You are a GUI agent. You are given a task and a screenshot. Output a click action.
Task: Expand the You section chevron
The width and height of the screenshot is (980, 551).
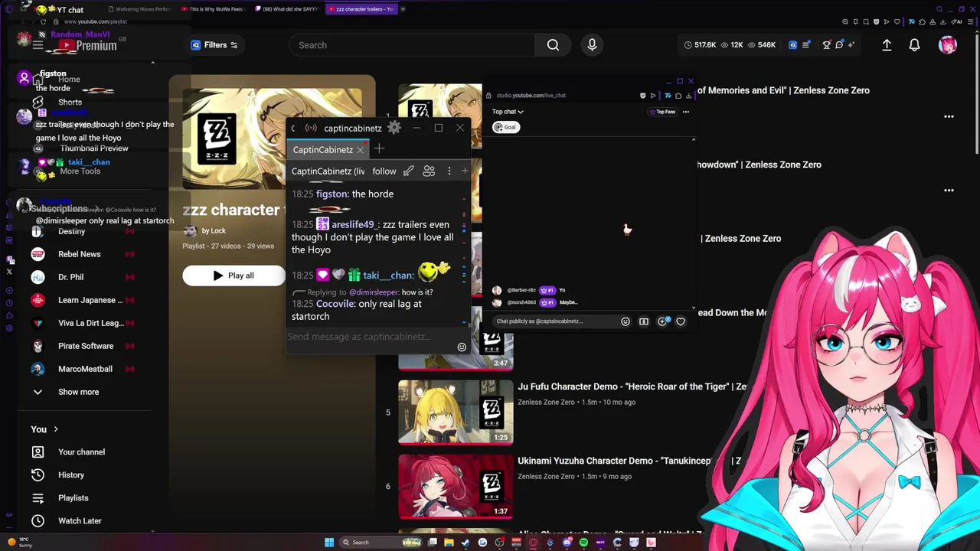(x=56, y=429)
